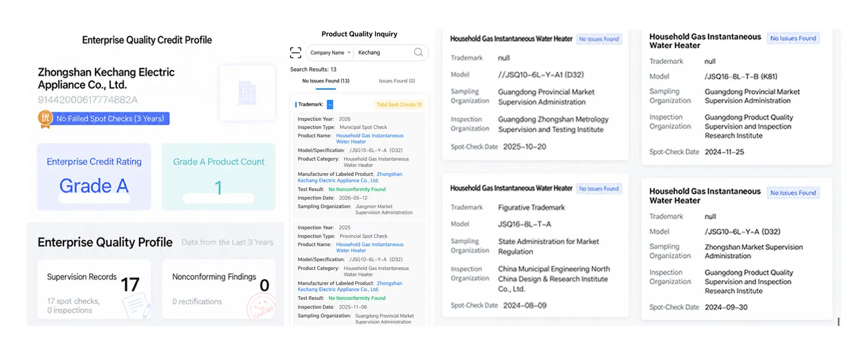Select the credit code 91442000617774882A
Screen dimensions: 868x358
pyautogui.click(x=88, y=100)
